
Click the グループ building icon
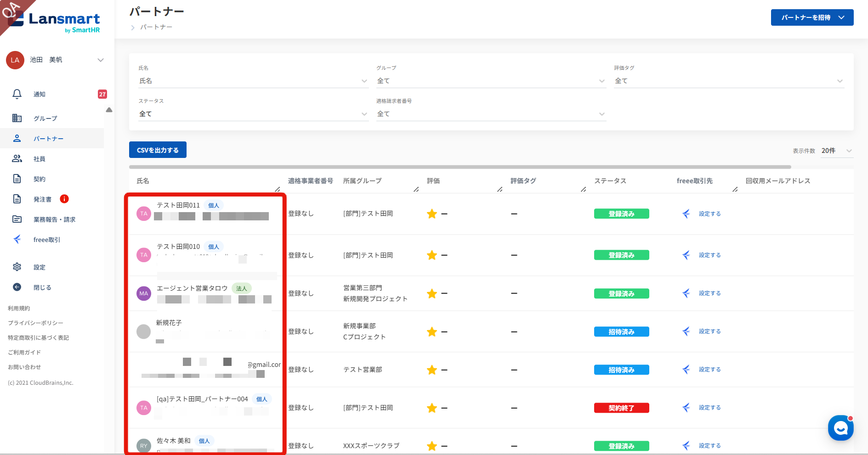17,118
